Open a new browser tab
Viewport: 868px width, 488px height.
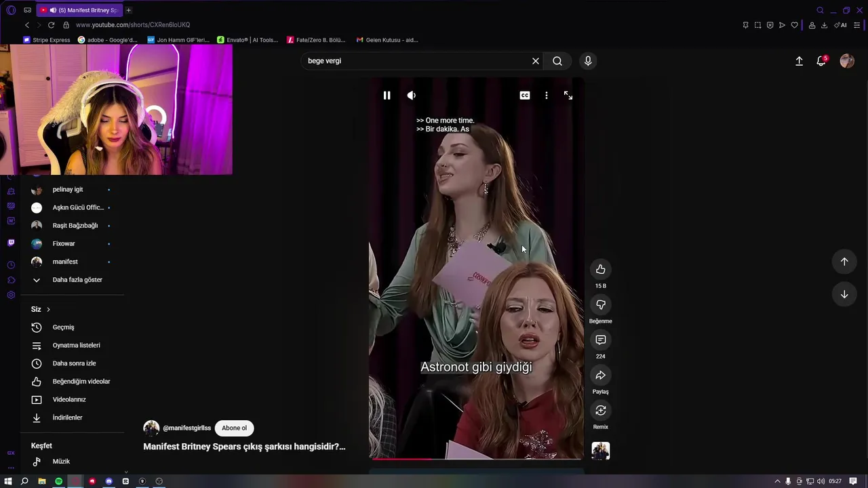[128, 10]
